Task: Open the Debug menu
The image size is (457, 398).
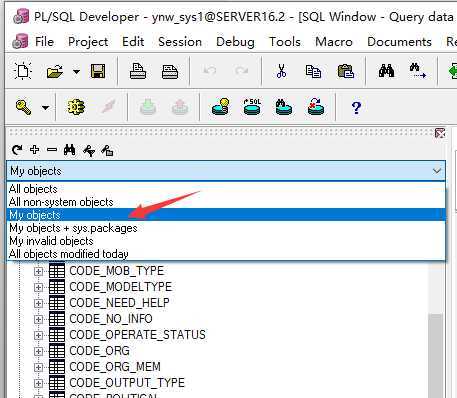Action: tap(235, 42)
